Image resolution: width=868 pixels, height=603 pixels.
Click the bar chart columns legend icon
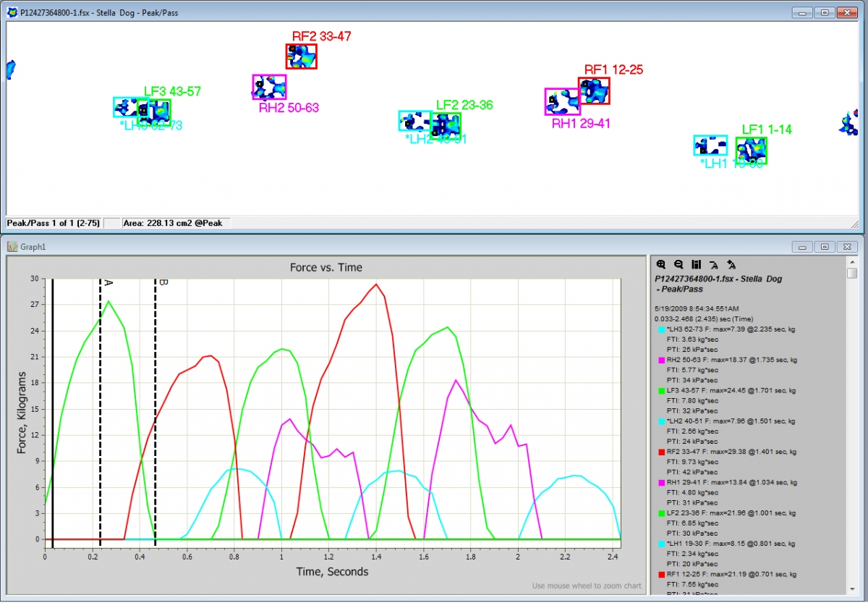point(696,265)
